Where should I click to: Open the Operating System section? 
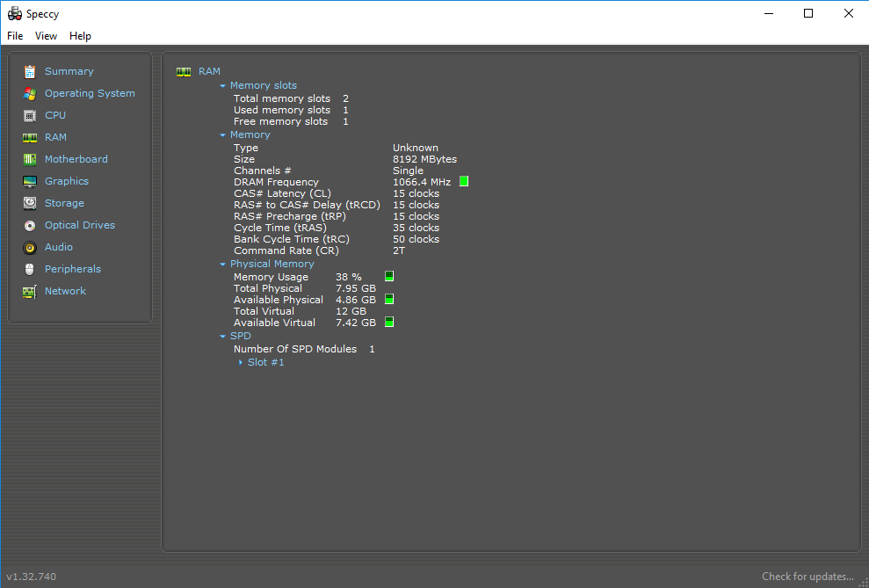(90, 93)
